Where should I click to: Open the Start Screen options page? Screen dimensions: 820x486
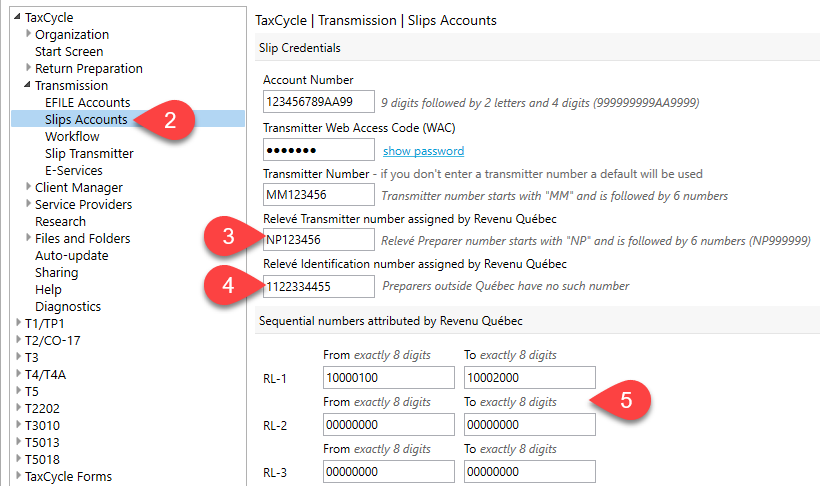[x=69, y=51]
